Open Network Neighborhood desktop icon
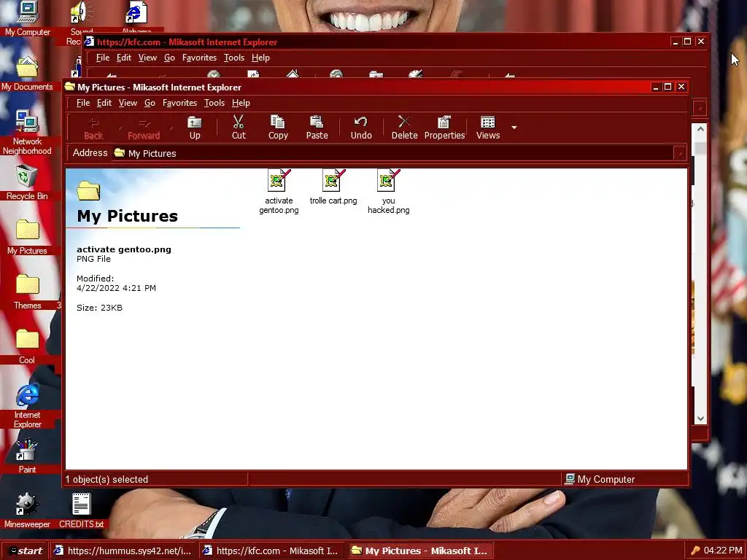The width and height of the screenshot is (747, 560). (27, 133)
